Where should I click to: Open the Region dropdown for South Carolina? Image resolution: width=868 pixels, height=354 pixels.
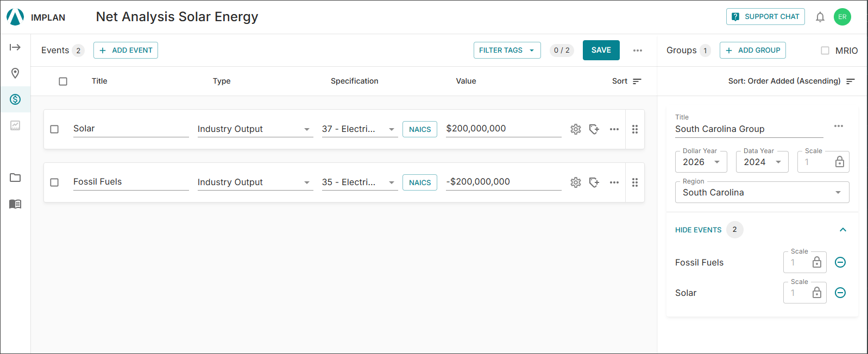(x=762, y=192)
